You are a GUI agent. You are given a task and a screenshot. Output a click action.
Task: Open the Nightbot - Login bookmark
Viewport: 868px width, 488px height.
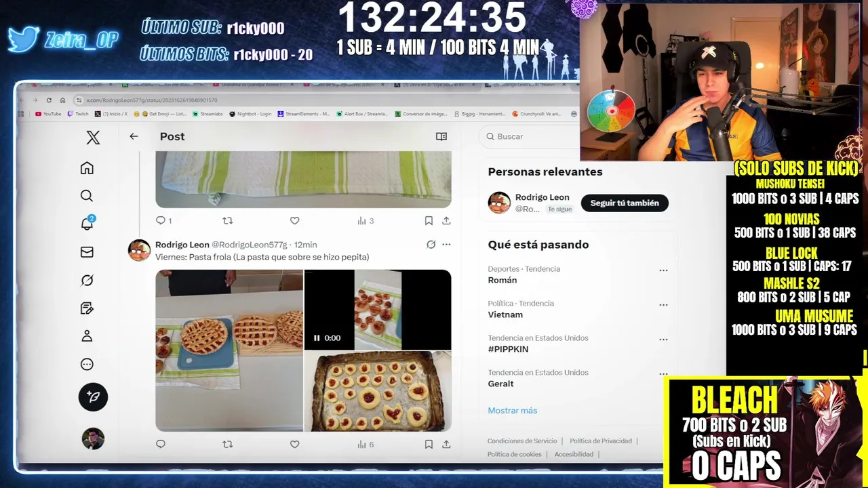coord(250,114)
